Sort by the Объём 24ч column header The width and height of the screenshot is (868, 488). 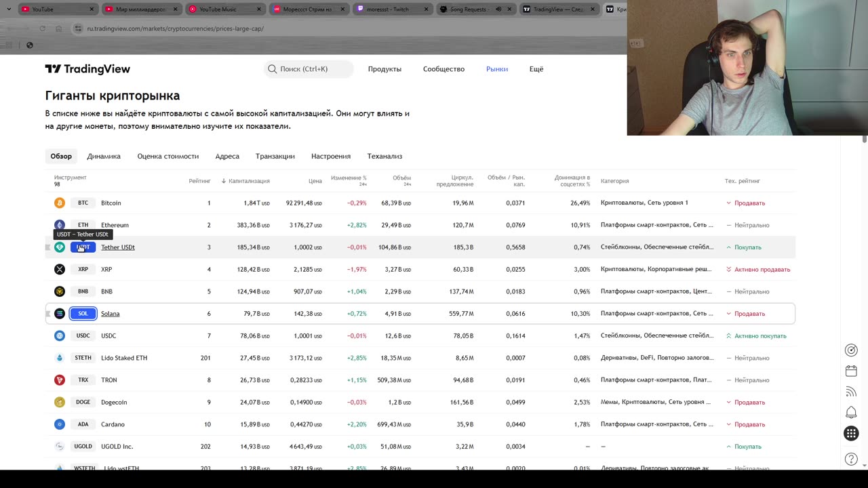click(x=401, y=180)
